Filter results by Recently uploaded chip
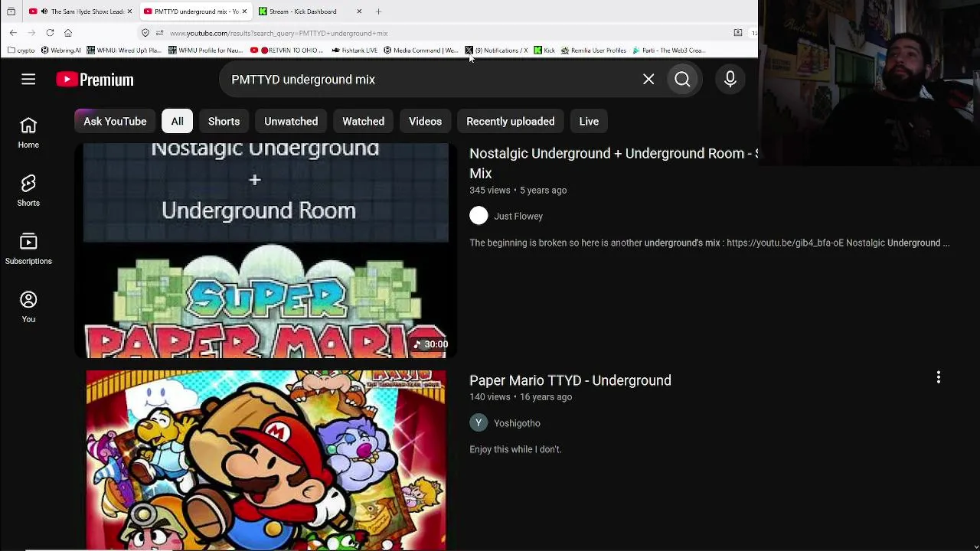980x551 pixels. (x=510, y=121)
